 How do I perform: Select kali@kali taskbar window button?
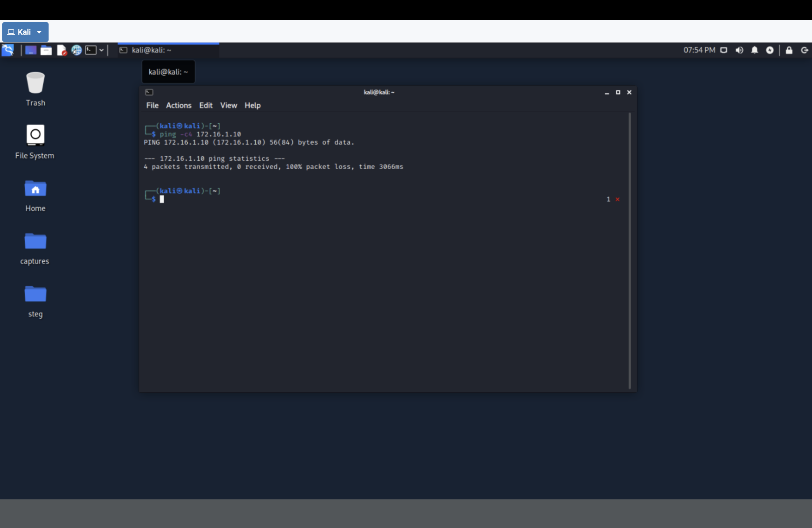coord(168,50)
